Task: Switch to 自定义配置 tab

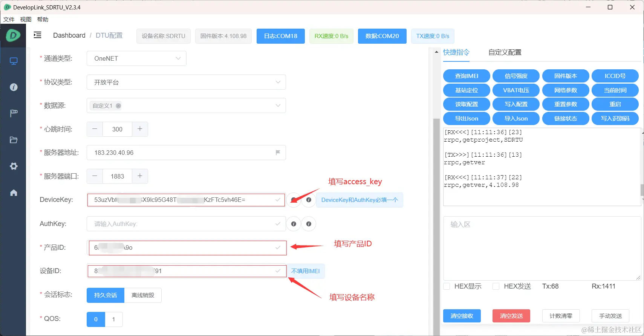Action: tap(505, 52)
